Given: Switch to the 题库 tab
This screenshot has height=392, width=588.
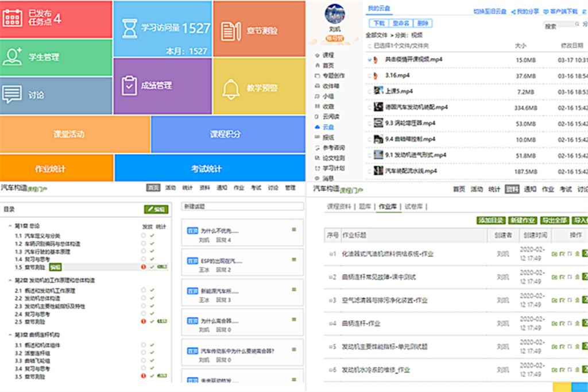Looking at the screenshot, I should [365, 206].
